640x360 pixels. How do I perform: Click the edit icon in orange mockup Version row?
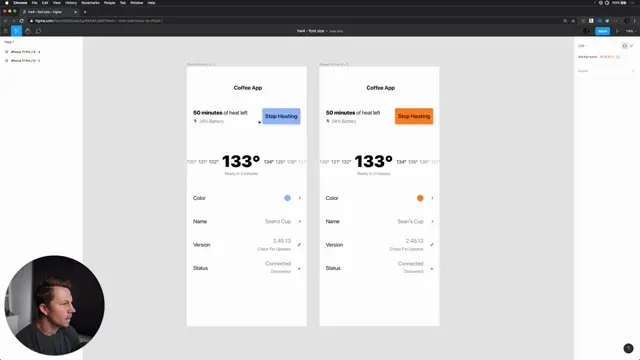tap(432, 245)
